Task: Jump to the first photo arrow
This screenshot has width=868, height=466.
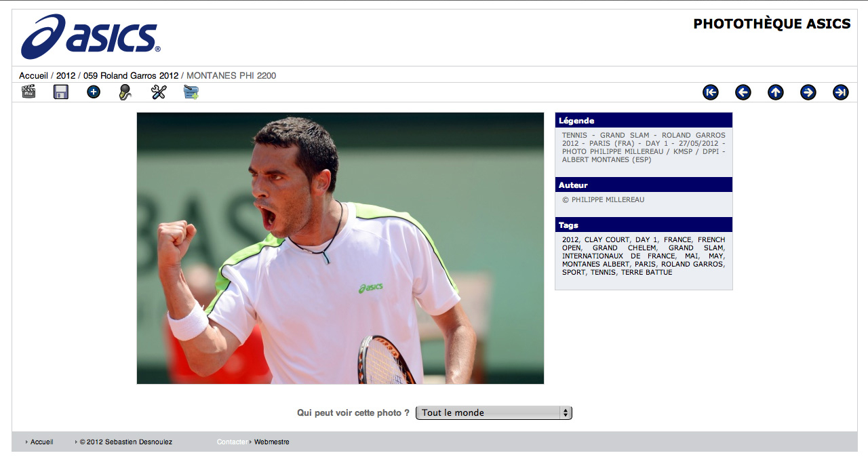Action: 711,92
